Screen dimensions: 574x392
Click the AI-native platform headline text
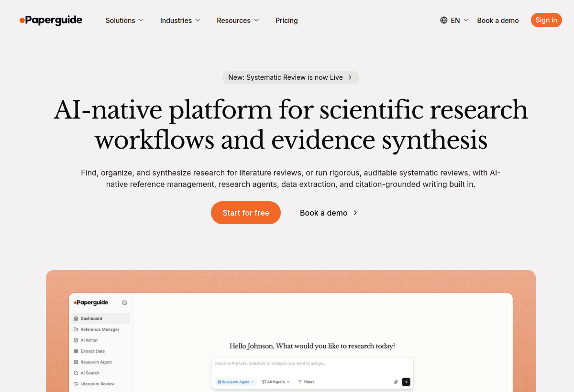click(291, 125)
